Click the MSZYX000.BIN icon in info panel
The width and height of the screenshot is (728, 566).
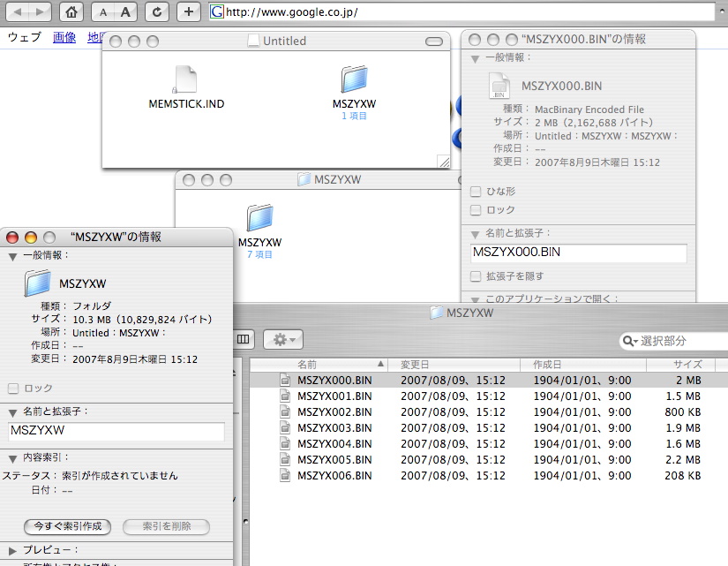click(499, 86)
